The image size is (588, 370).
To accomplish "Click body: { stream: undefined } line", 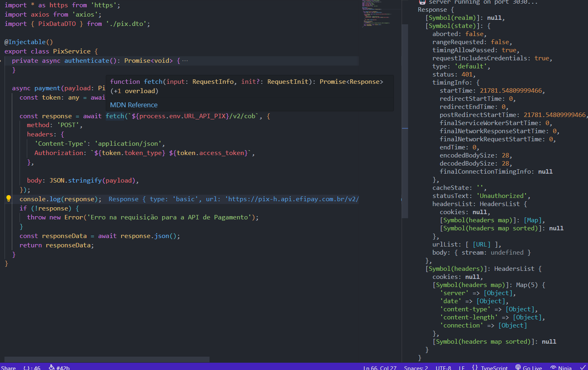I will click(481, 253).
